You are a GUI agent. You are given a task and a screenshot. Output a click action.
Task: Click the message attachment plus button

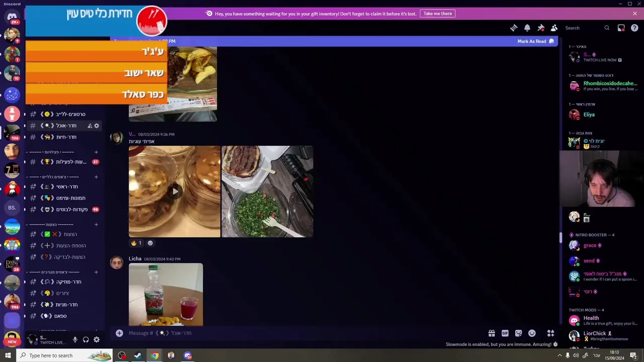pos(119,333)
